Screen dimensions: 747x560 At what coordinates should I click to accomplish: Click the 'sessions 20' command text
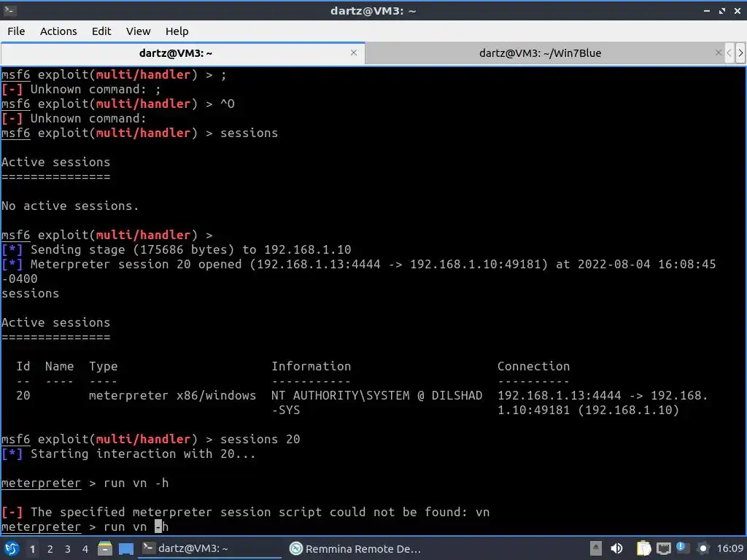(260, 439)
